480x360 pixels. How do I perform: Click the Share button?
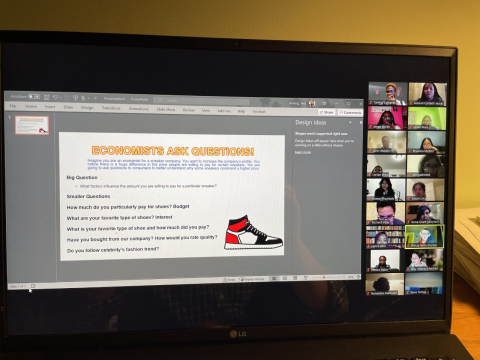(327, 112)
